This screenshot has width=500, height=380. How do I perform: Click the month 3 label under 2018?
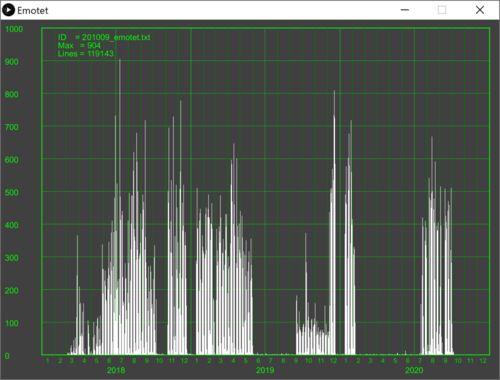(72, 361)
